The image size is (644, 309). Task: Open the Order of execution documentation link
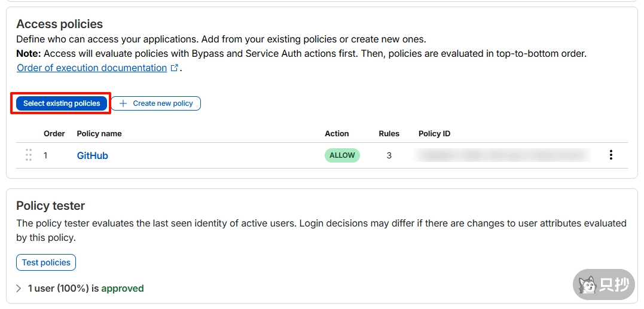coord(91,68)
